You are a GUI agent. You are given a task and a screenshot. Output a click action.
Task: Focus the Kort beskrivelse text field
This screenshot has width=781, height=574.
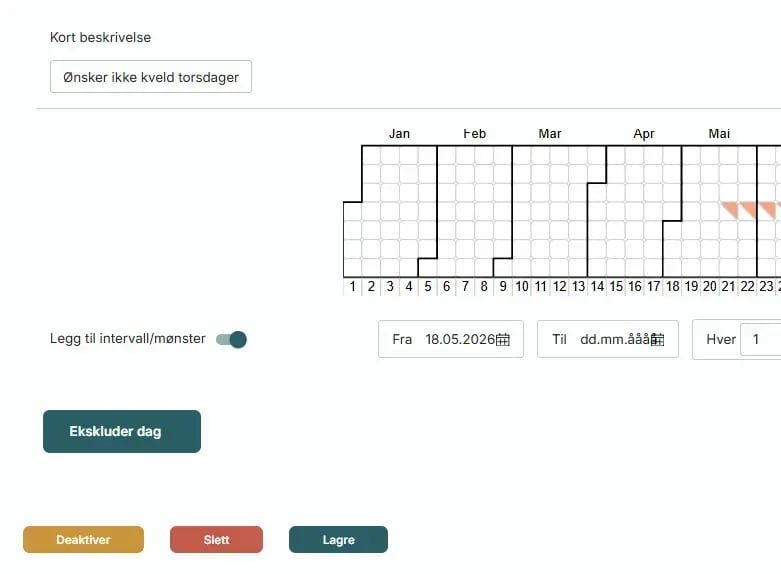coord(151,77)
